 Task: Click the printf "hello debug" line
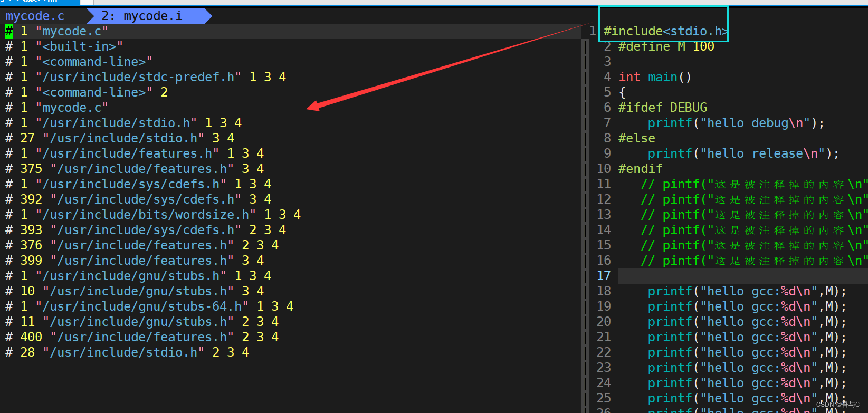(736, 123)
